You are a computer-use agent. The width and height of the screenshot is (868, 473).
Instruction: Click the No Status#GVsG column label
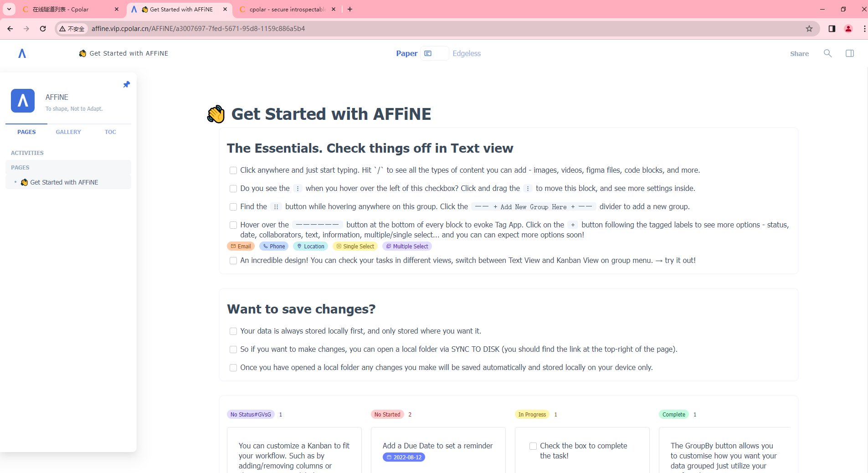(x=251, y=414)
